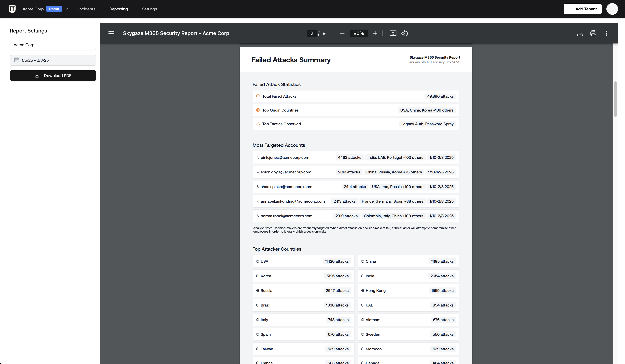The height and width of the screenshot is (364, 625).
Task: Click the fit to page icon
Action: coord(393,33)
